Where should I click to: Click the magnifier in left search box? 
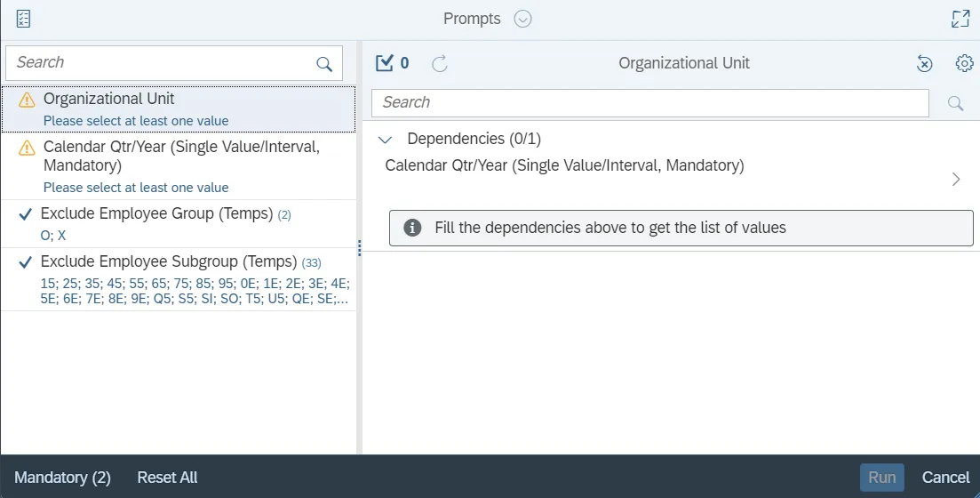(x=324, y=64)
